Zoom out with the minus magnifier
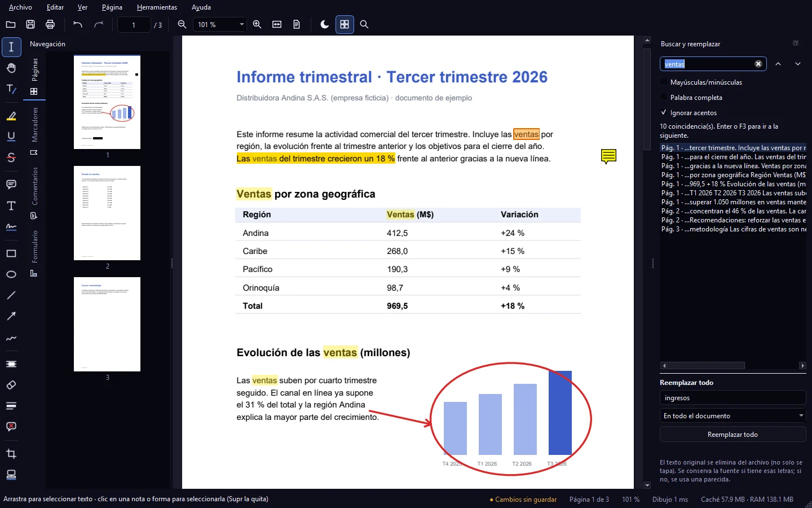Image resolution: width=812 pixels, height=508 pixels. coord(182,24)
